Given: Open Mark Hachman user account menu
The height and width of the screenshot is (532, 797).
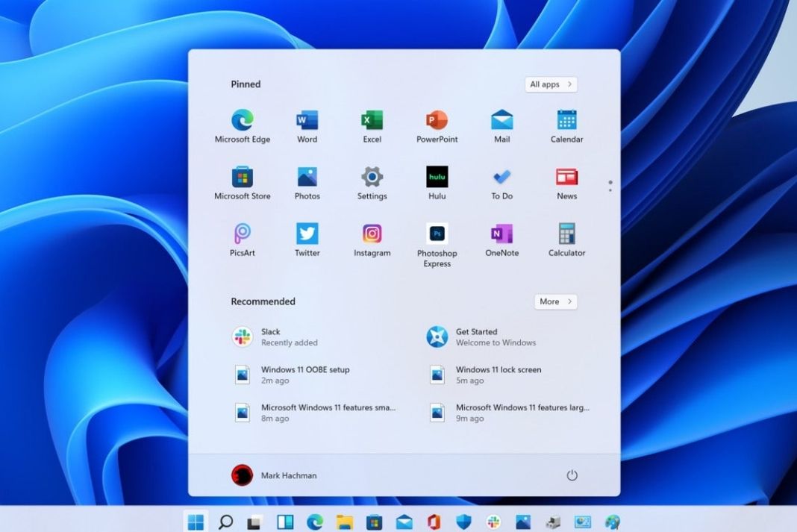Looking at the screenshot, I should [x=274, y=475].
